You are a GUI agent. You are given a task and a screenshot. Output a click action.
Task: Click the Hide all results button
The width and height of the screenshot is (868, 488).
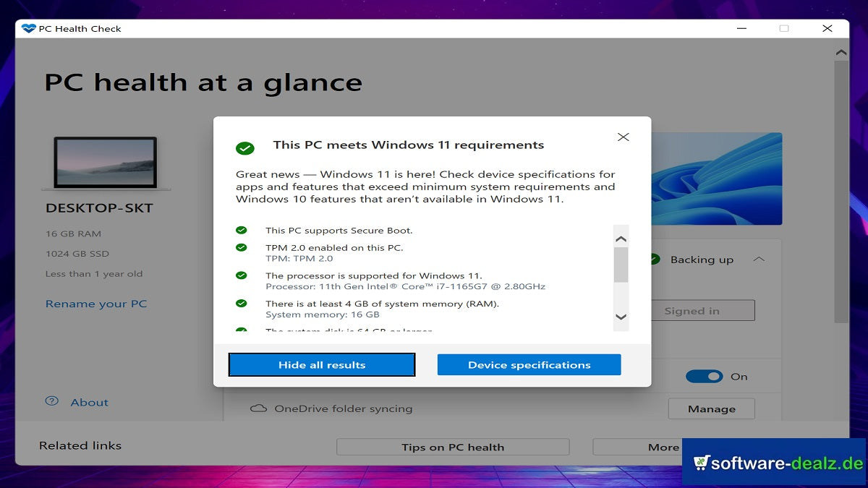321,364
